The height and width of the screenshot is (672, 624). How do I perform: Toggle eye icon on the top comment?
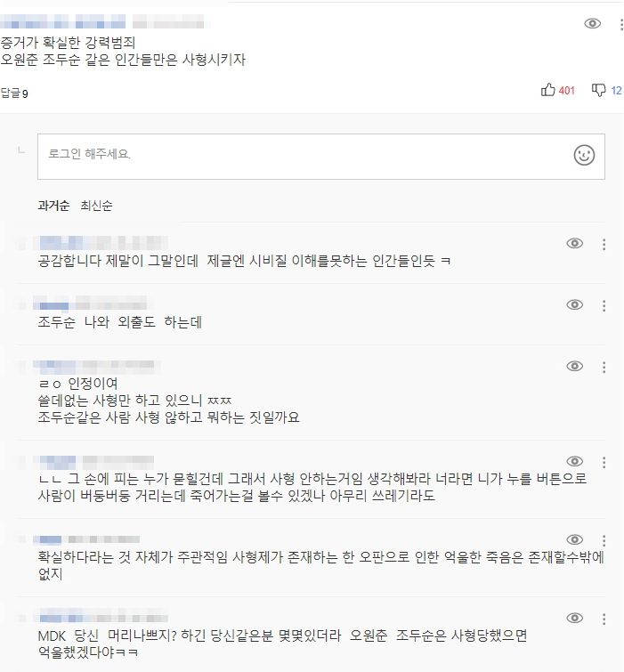pos(592,24)
